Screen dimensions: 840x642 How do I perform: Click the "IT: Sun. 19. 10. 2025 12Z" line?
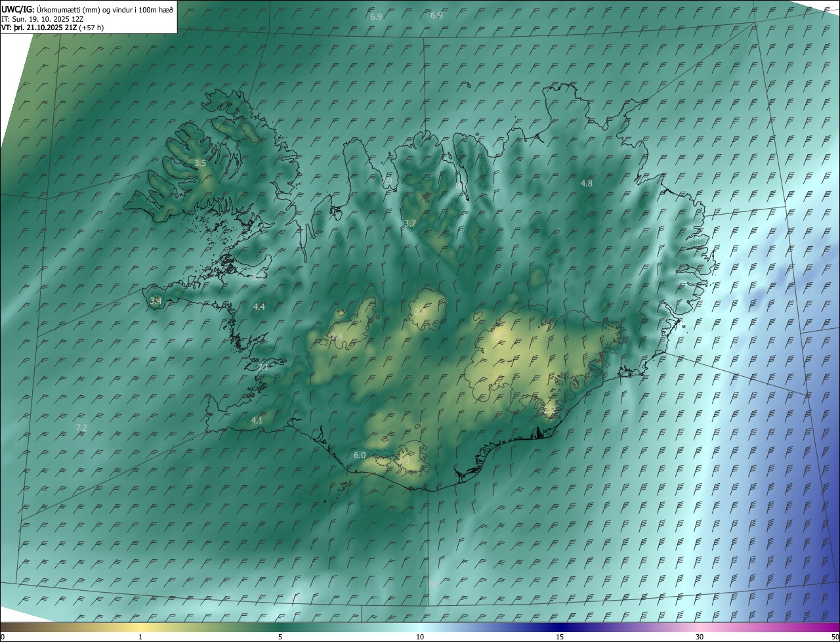coord(43,18)
